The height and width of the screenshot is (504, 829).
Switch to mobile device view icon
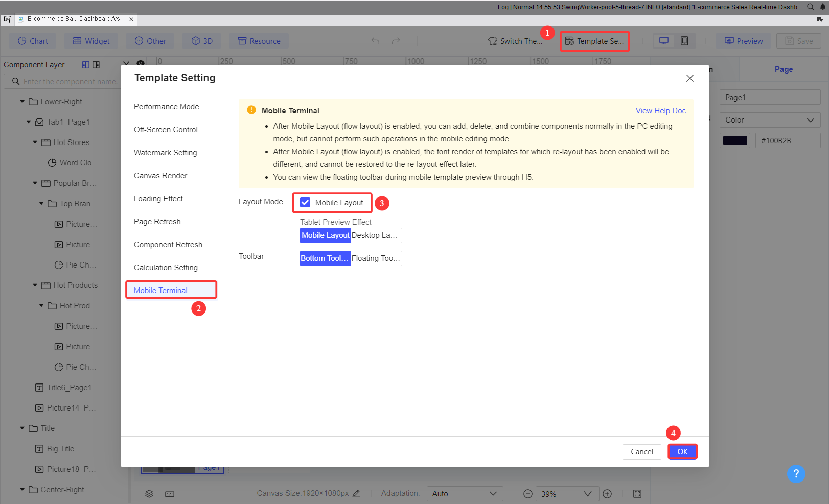684,40
